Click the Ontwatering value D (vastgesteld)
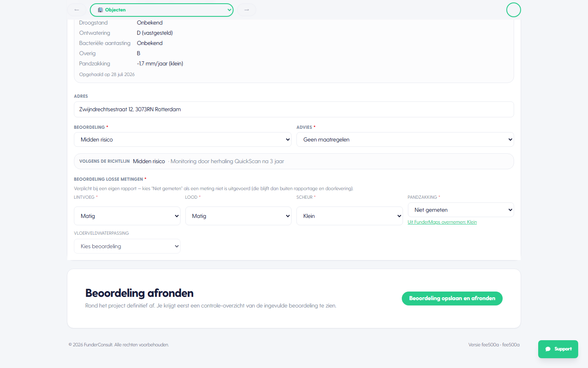 point(155,33)
